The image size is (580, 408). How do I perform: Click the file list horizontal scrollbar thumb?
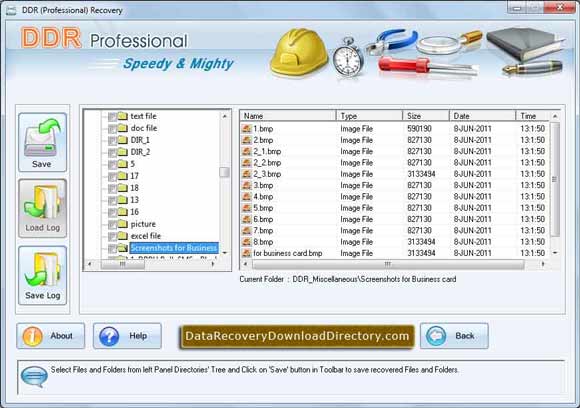[388, 264]
